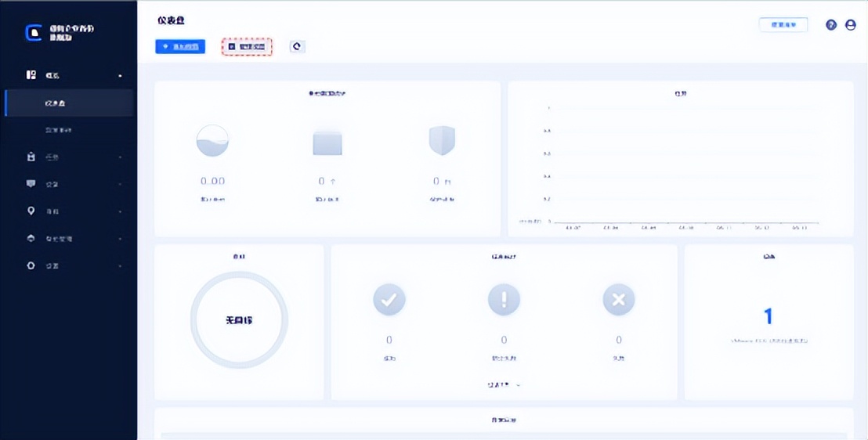Open the sidebar section with gear icon
868x440 pixels.
[69, 265]
